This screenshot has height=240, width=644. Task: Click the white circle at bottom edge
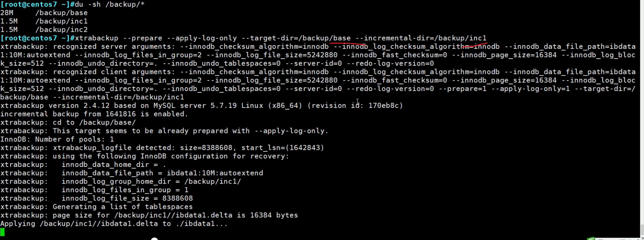tap(154, 239)
